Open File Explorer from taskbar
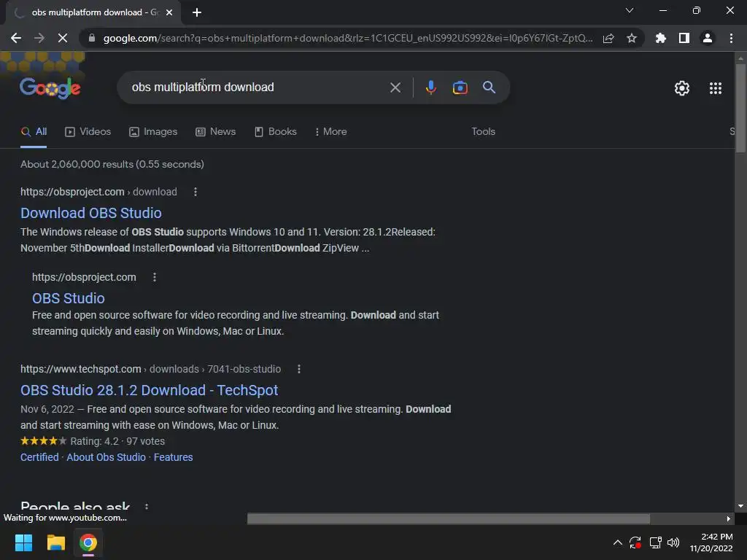Viewport: 747px width, 560px height. (x=55, y=542)
